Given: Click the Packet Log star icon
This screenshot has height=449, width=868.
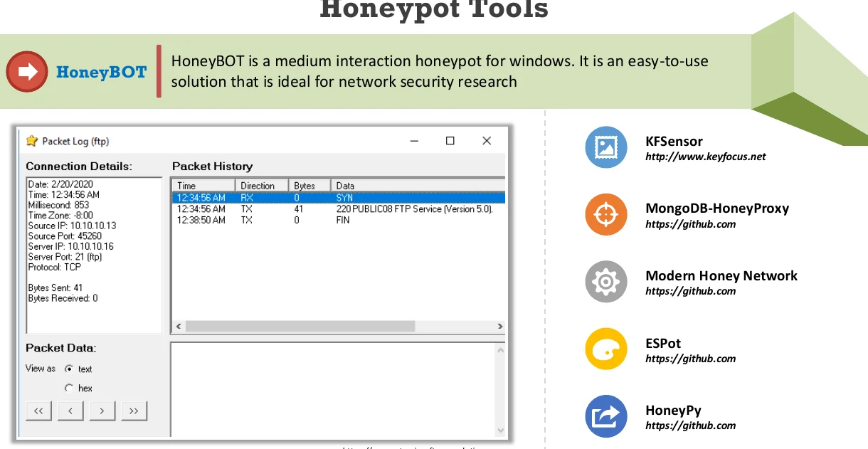Looking at the screenshot, I should point(31,141).
